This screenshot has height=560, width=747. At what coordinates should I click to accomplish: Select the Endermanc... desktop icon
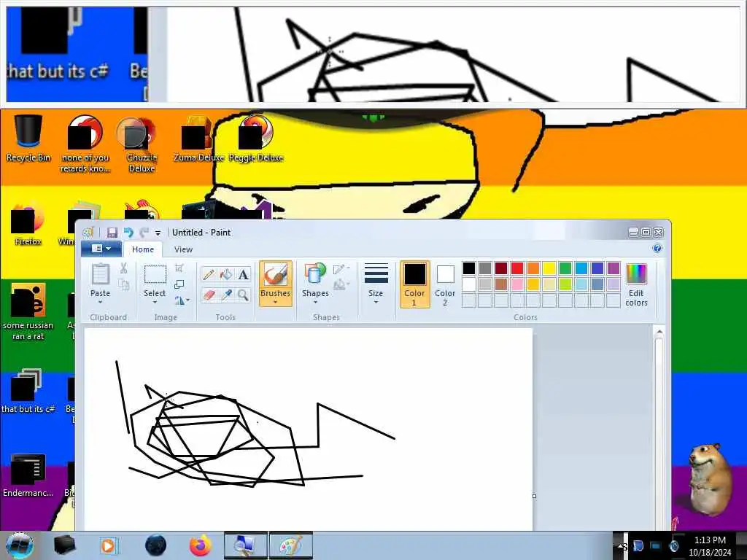(28, 475)
